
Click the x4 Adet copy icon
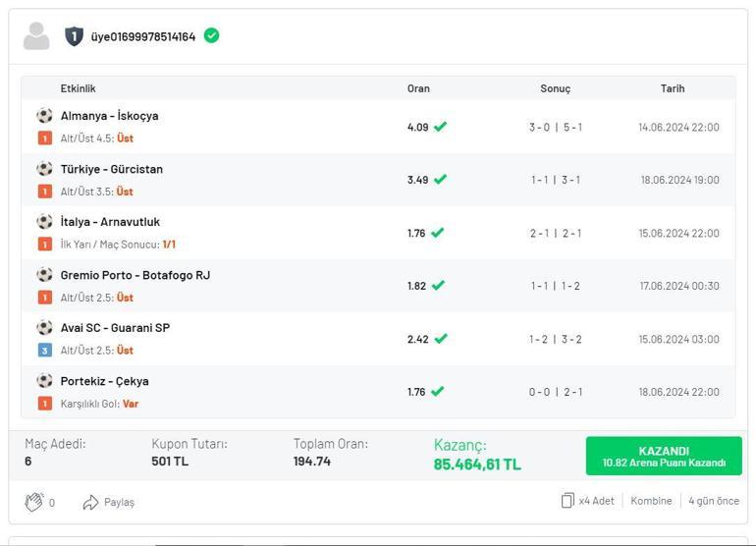567,501
